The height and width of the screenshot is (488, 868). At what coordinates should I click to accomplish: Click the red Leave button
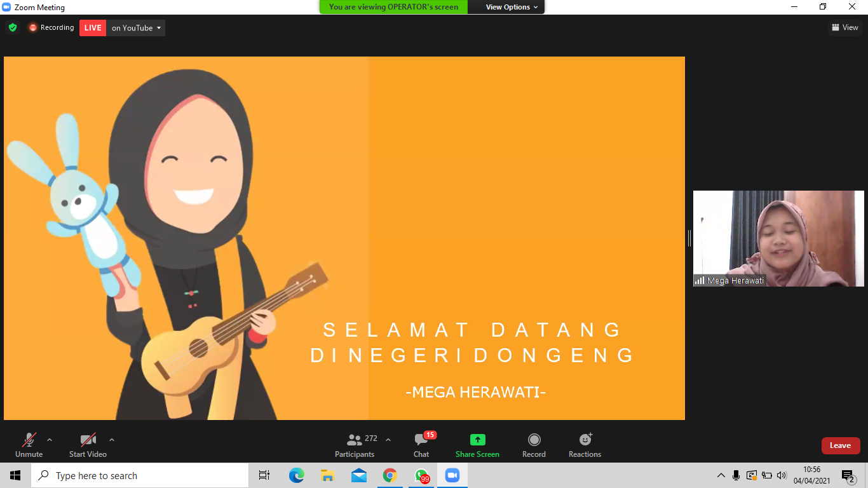[840, 445]
